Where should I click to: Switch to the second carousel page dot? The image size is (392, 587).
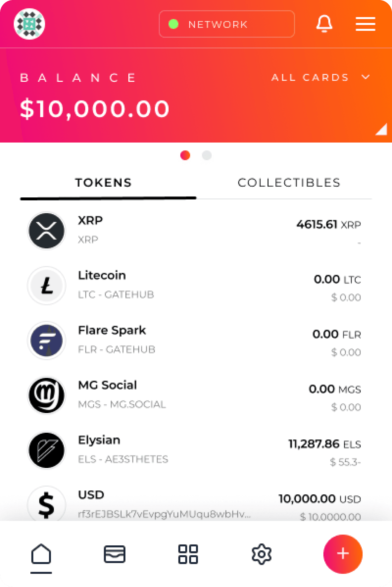[x=207, y=155]
